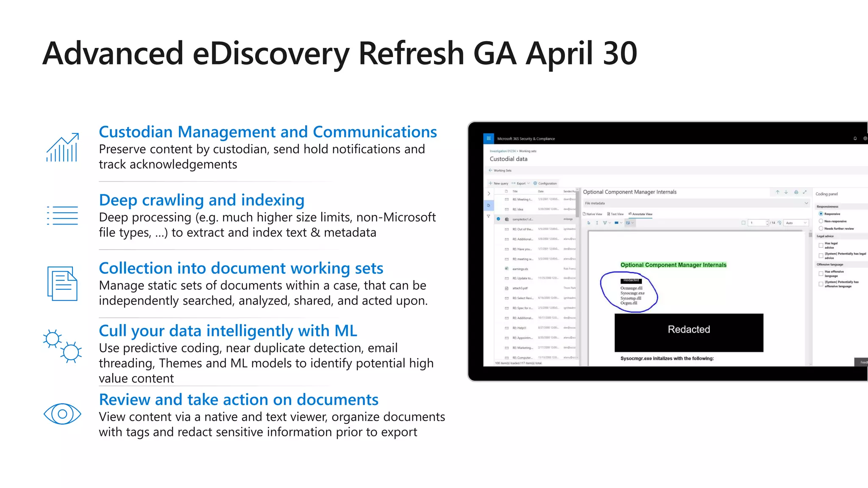
Task: Check the Has offensive language checkbox
Action: point(821,274)
